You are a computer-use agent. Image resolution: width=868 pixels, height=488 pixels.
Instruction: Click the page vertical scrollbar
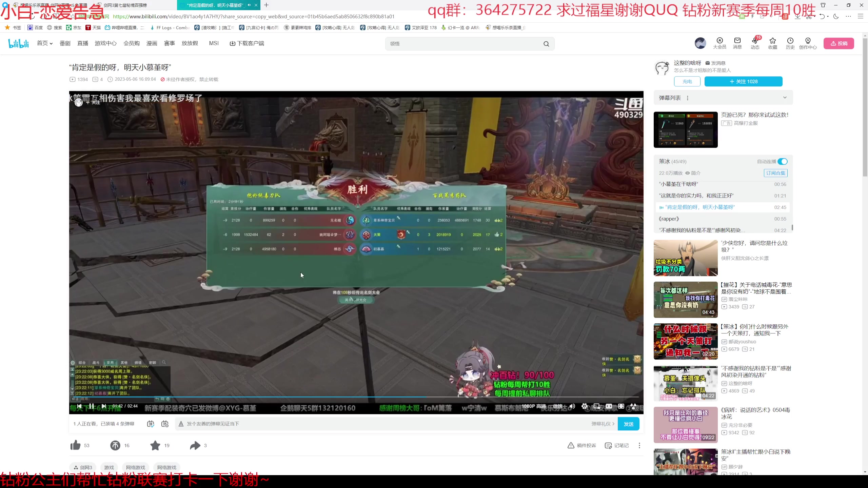point(865,107)
